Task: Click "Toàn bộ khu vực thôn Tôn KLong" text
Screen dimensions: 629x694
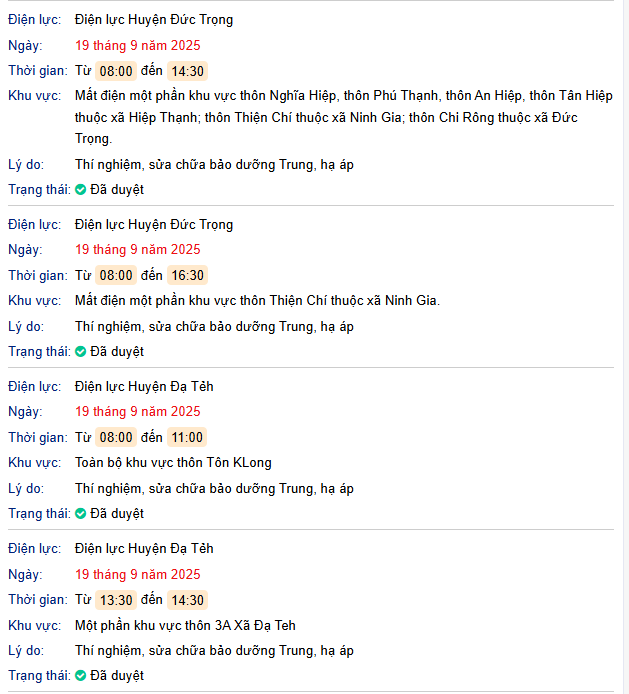Action: click(x=173, y=462)
